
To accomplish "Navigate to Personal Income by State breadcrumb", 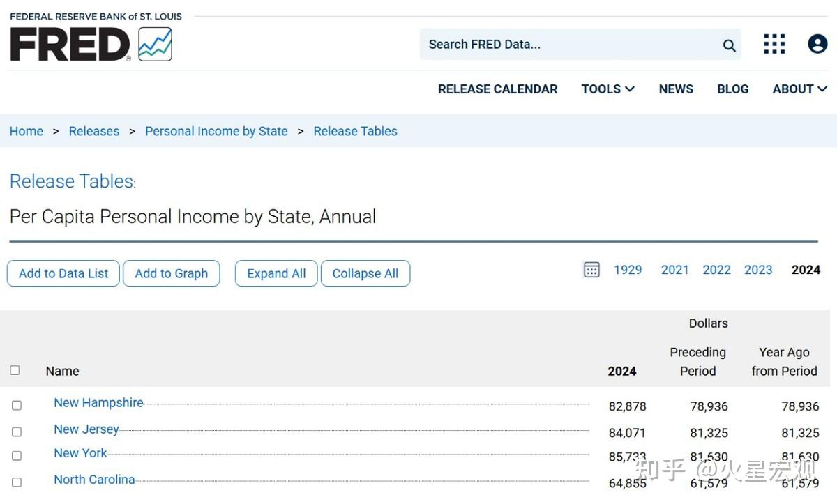I will point(216,131).
